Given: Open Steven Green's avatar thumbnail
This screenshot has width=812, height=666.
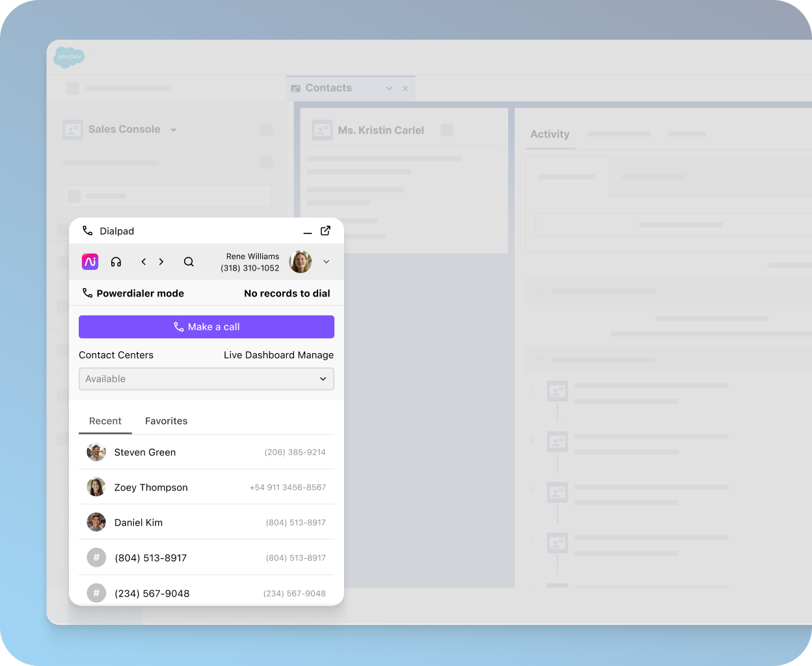Looking at the screenshot, I should (x=96, y=451).
